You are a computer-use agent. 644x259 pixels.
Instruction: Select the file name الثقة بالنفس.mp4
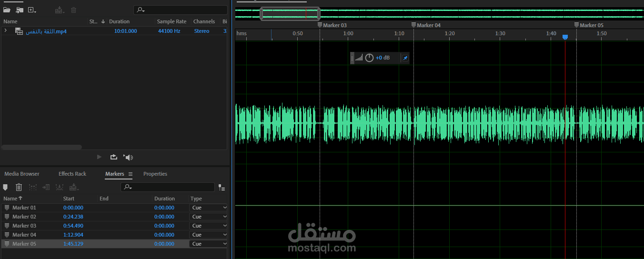46,31
